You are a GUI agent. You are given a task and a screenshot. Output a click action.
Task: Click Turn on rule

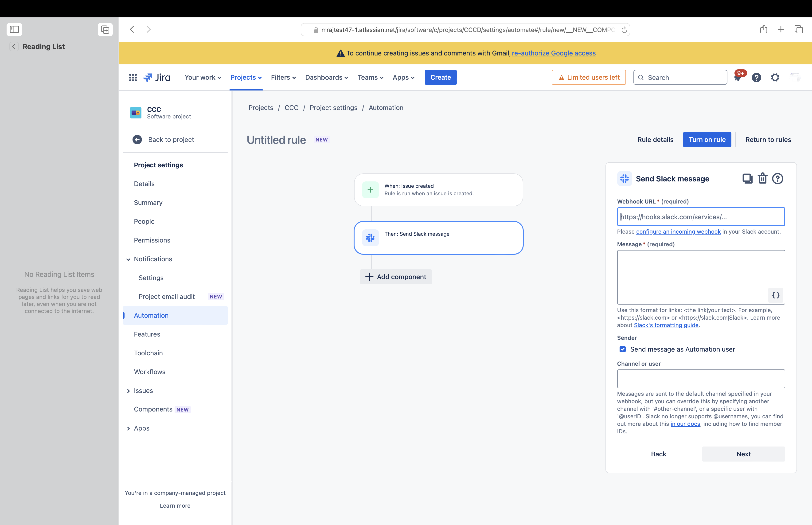707,139
